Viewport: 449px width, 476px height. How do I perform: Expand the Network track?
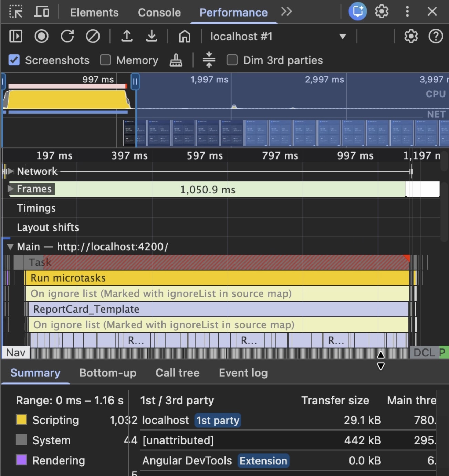click(11, 171)
